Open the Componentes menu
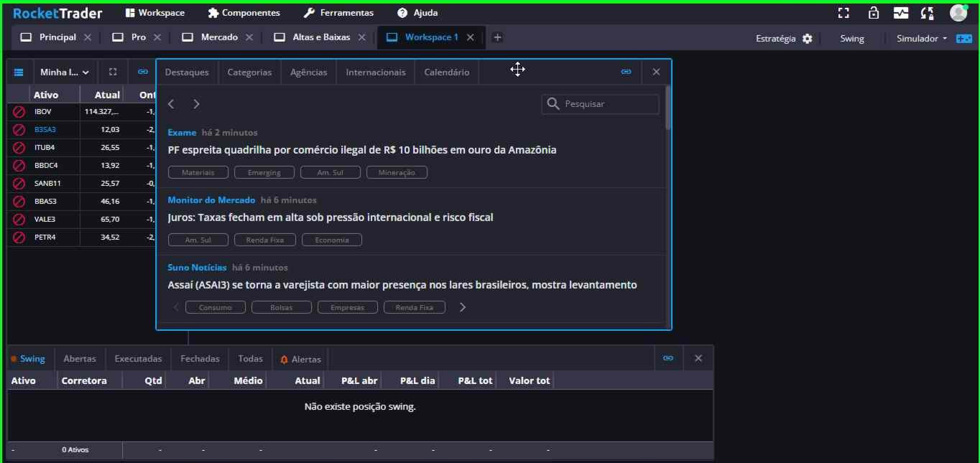Image resolution: width=980 pixels, height=463 pixels. tap(244, 13)
